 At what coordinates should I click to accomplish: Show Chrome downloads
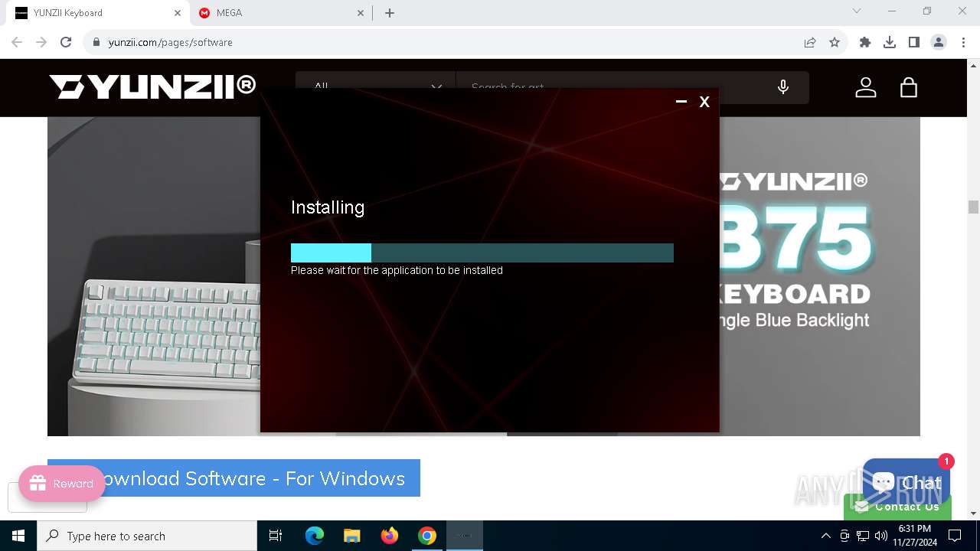click(x=890, y=42)
